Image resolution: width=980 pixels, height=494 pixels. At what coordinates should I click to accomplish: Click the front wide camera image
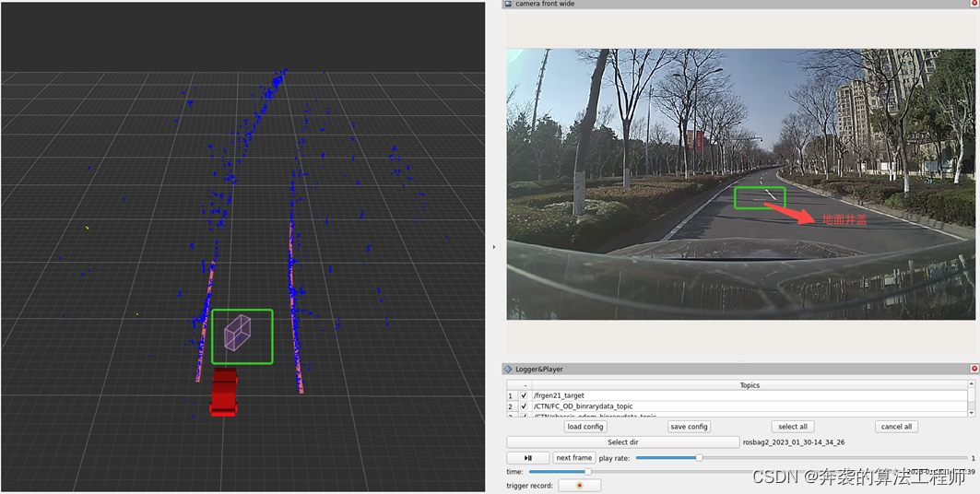tap(743, 184)
